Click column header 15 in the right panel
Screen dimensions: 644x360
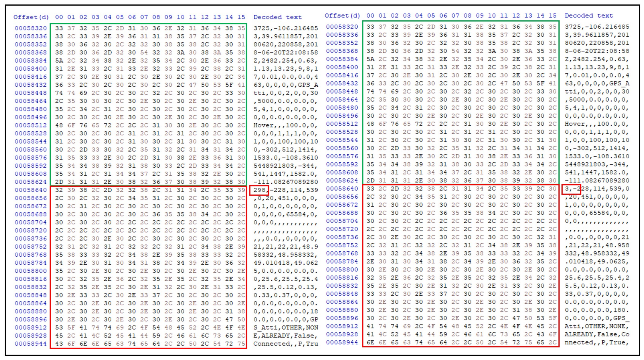click(x=553, y=15)
